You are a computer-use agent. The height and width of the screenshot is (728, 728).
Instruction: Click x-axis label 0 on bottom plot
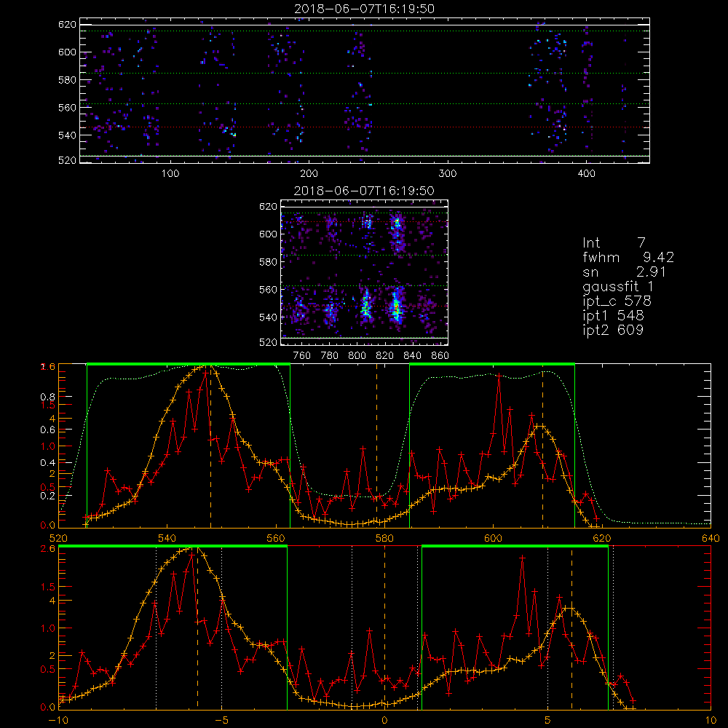(384, 721)
